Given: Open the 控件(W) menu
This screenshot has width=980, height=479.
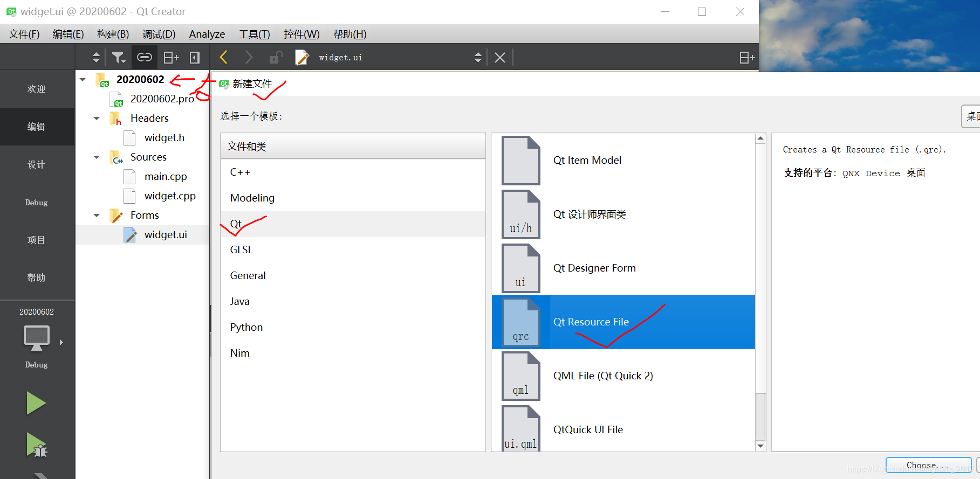Looking at the screenshot, I should 301,34.
